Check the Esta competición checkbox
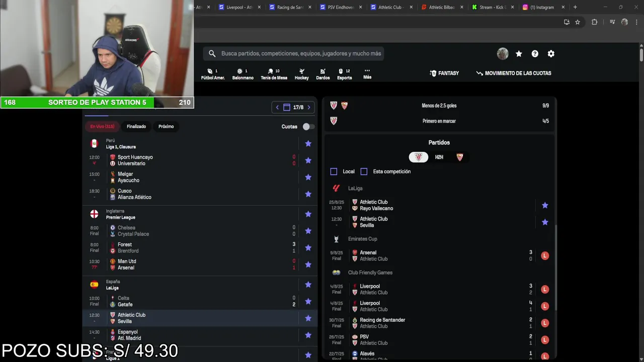 (x=364, y=171)
